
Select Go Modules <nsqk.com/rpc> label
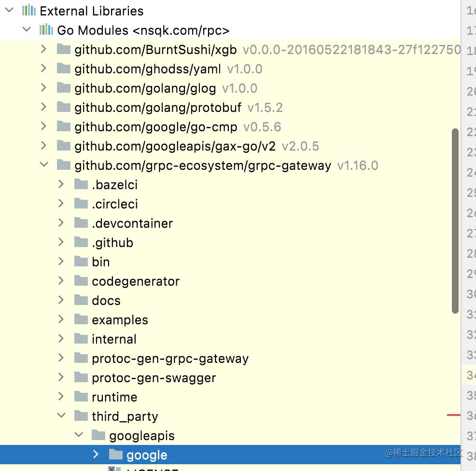click(x=143, y=30)
